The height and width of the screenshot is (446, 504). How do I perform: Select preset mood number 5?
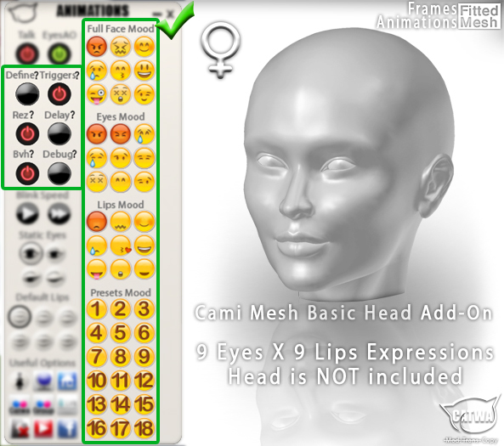(121, 332)
